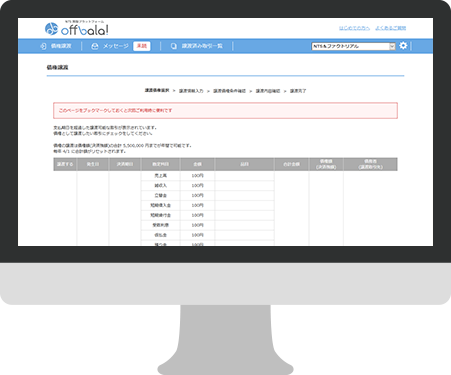This screenshot has width=451, height=375.
Task: Click the 譲渡する column header
Action: pos(65,164)
